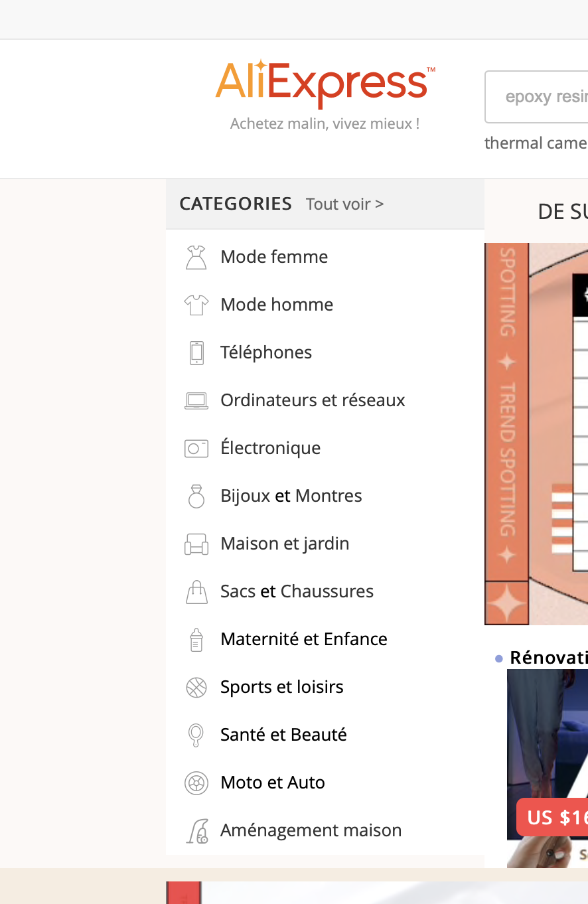Click the hand mirror icon for Santé et Beauté
The width and height of the screenshot is (588, 904).
196,735
